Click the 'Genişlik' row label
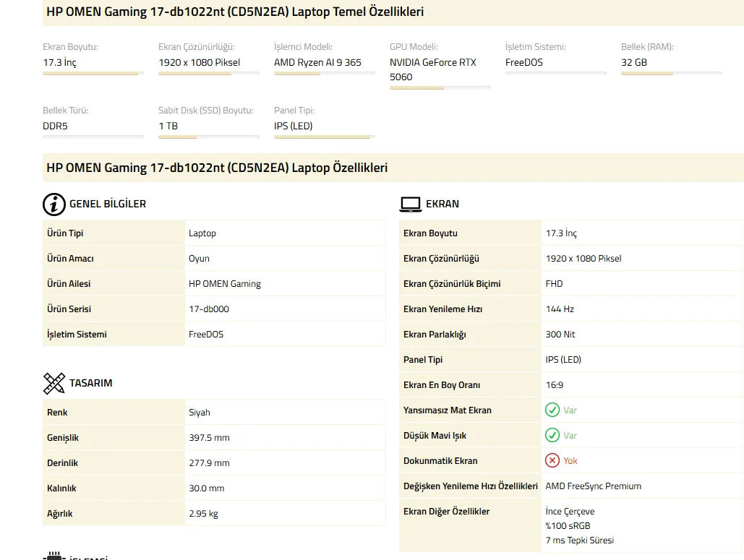744x560 pixels. pos(63,438)
